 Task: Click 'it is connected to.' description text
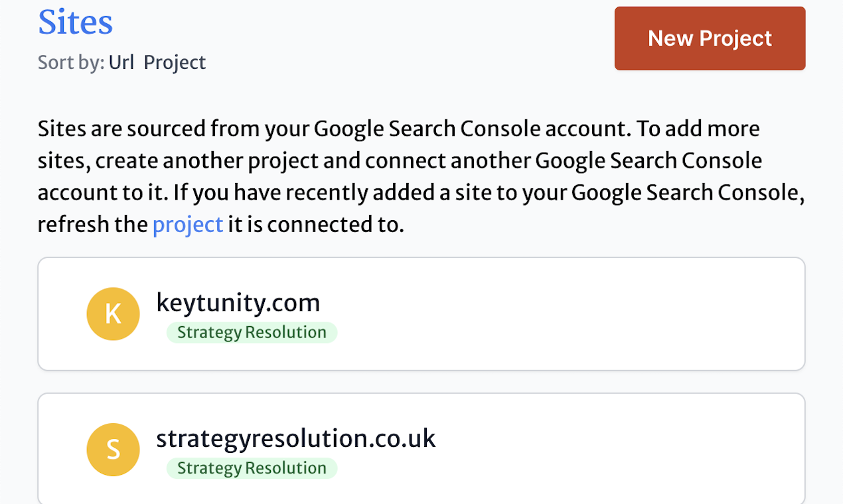315,225
